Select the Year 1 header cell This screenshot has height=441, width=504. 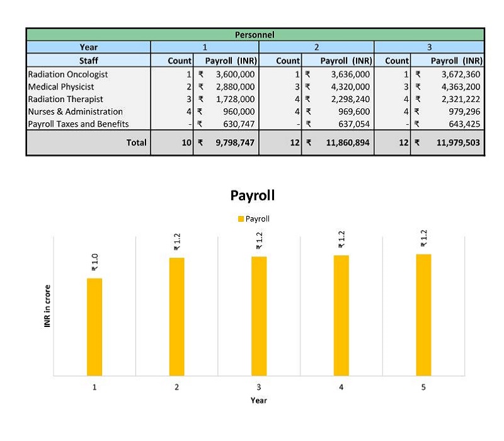204,47
